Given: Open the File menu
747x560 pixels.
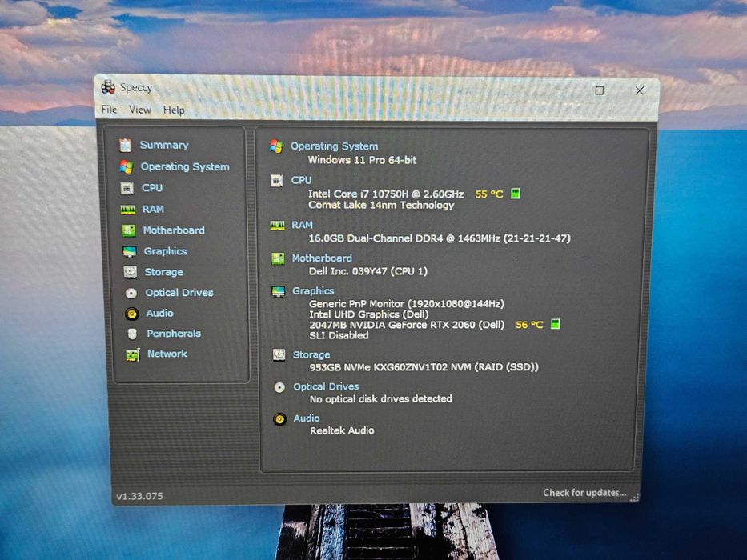Looking at the screenshot, I should [109, 110].
